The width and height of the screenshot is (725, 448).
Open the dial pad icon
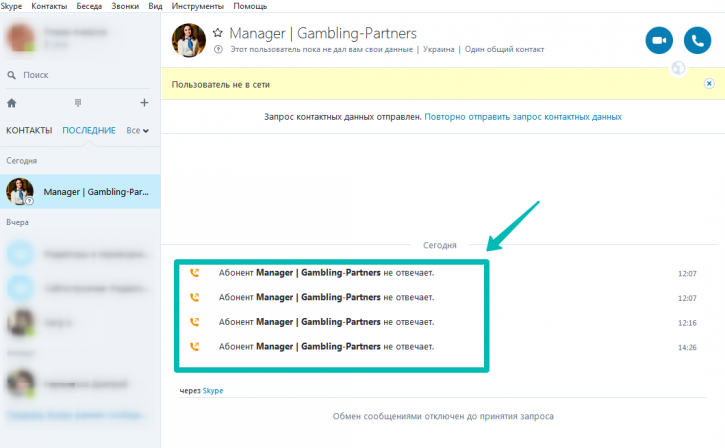[78, 103]
